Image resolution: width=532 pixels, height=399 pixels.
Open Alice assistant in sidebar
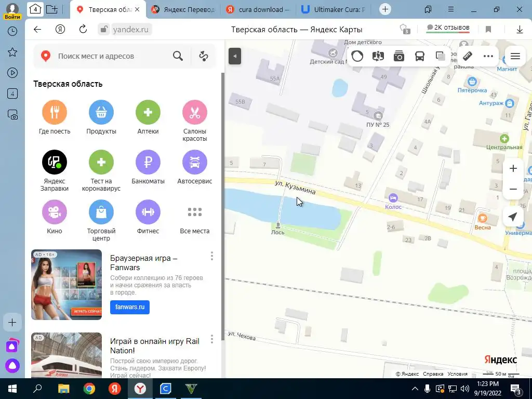(x=12, y=366)
